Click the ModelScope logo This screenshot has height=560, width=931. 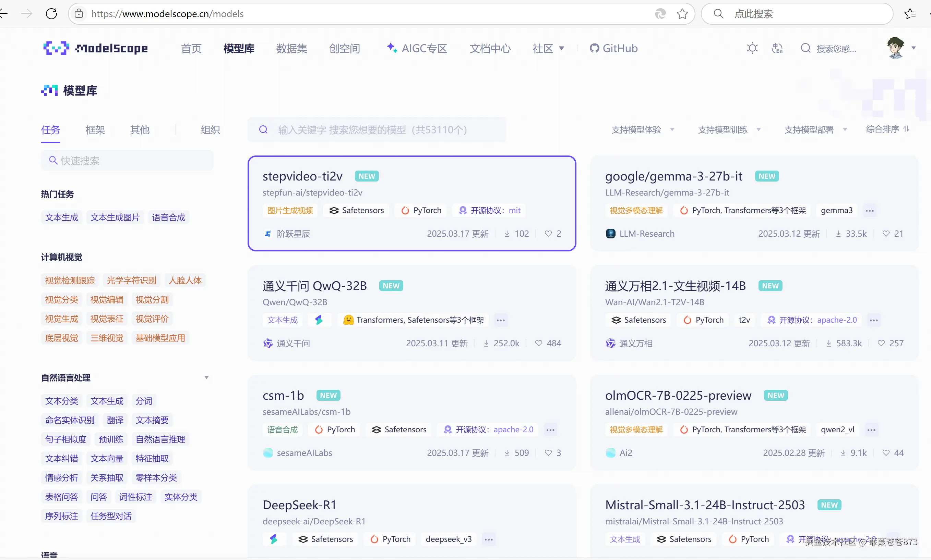tap(96, 48)
